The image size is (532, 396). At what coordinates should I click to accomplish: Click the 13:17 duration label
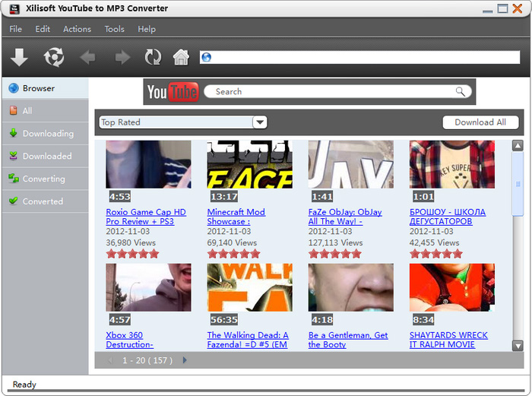[224, 196]
